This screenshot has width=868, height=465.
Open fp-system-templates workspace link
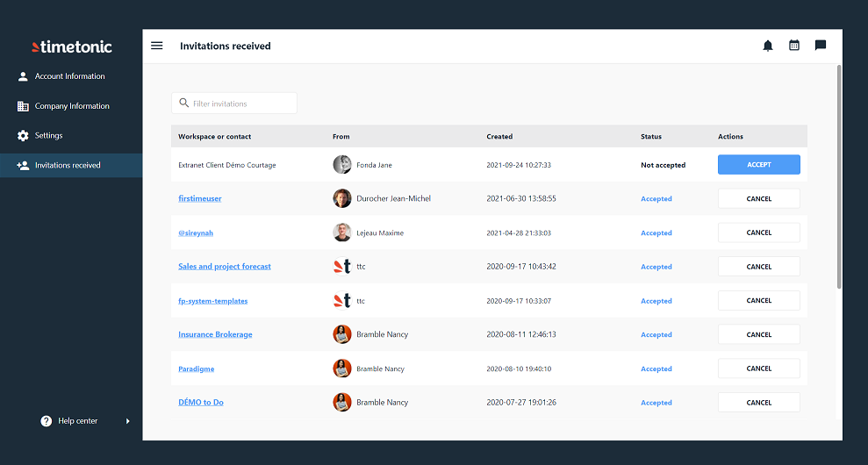coord(212,301)
